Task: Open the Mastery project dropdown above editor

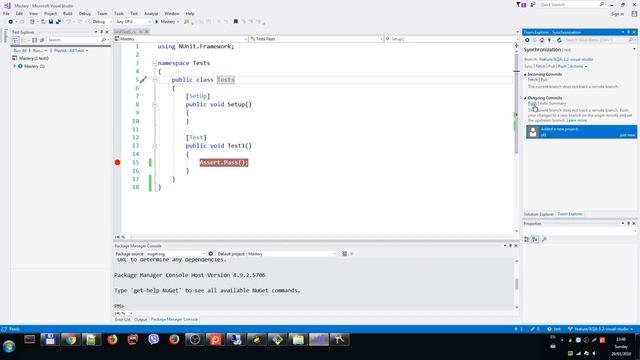Action: pos(180,39)
